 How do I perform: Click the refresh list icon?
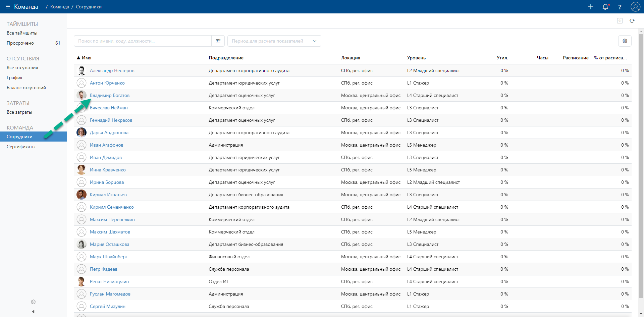coord(632,21)
